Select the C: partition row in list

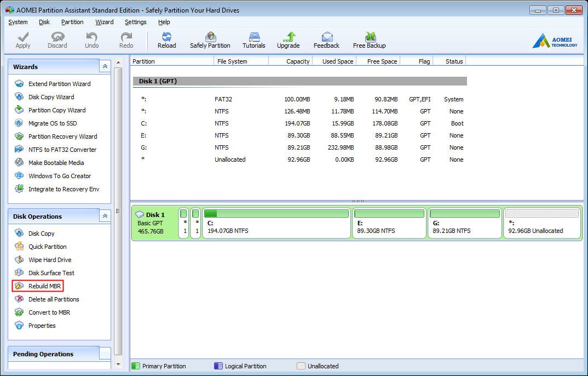coord(300,123)
